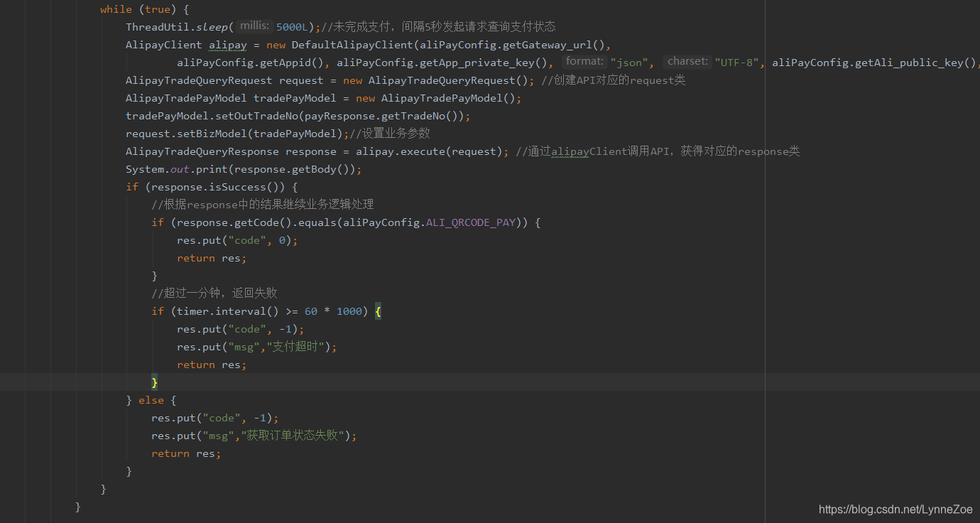Click comment '//超过一分钟,返回失败'
Screen dimensions: 980x523
tap(214, 293)
